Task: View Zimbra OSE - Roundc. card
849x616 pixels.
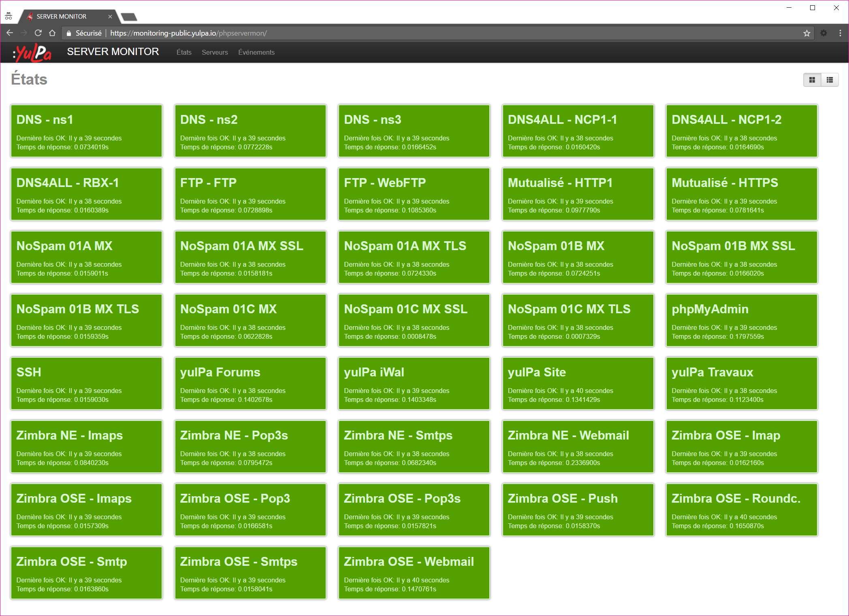Action: pyautogui.click(x=742, y=510)
